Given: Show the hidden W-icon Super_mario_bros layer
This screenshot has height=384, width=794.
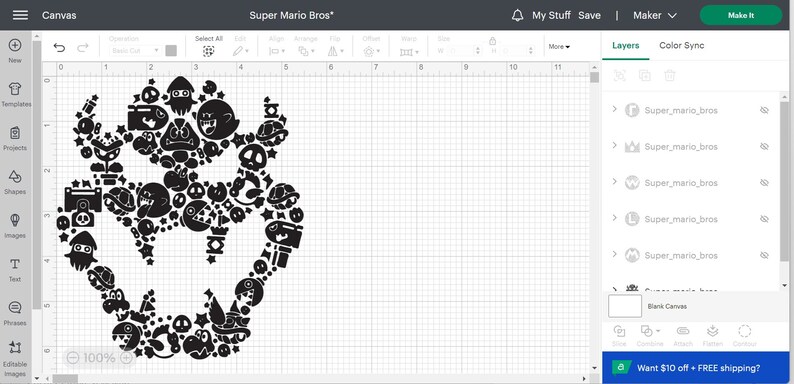Looking at the screenshot, I should click(x=764, y=183).
